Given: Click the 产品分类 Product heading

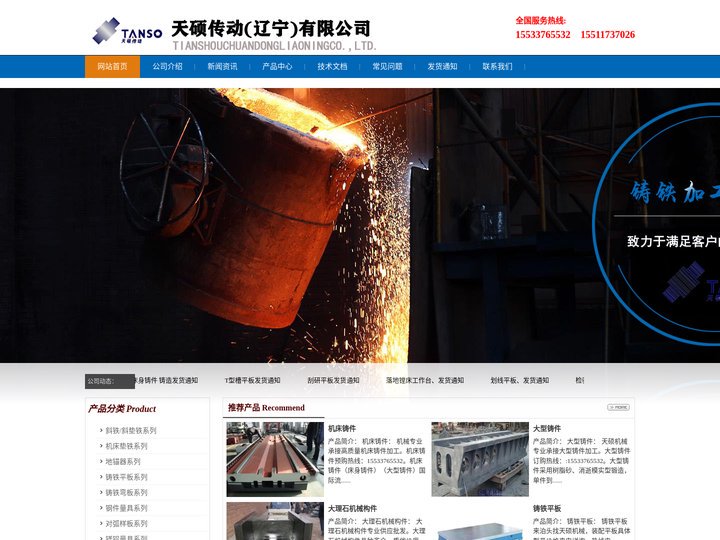Looking at the screenshot, I should pyautogui.click(x=122, y=409).
